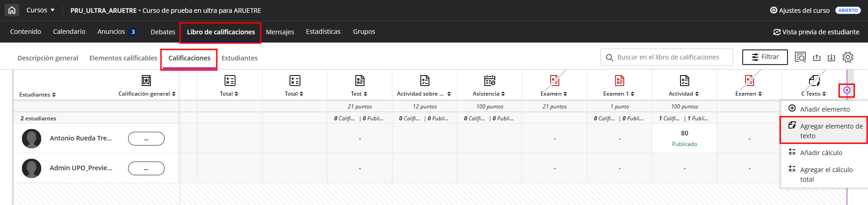Select 'Añadir cálculo' from the menu
The image size is (868, 205).
tap(821, 153)
